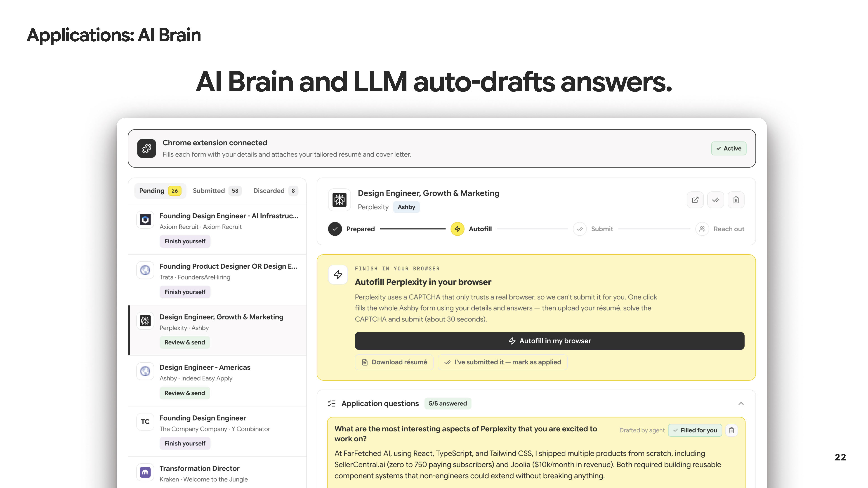Viewport: 868px width, 488px height.
Task: Click the double-check mark applied icon in header
Action: [716, 200]
